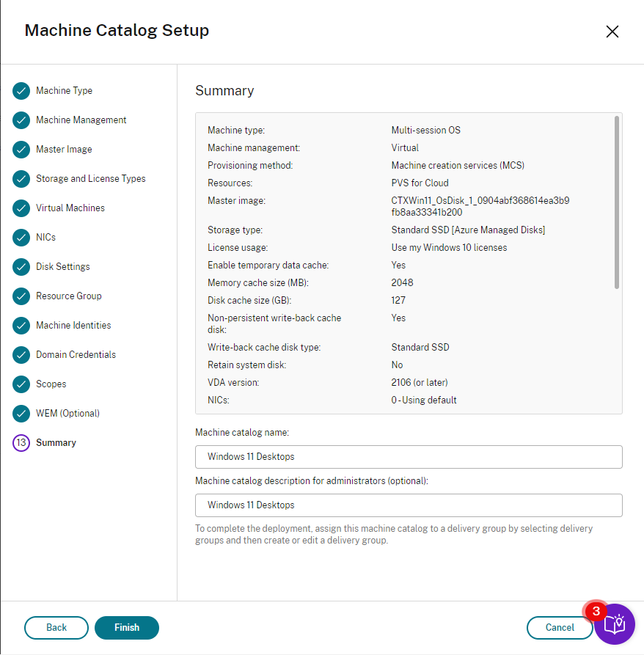Select the WEM (Optional) step
The image size is (644, 655).
coord(67,414)
